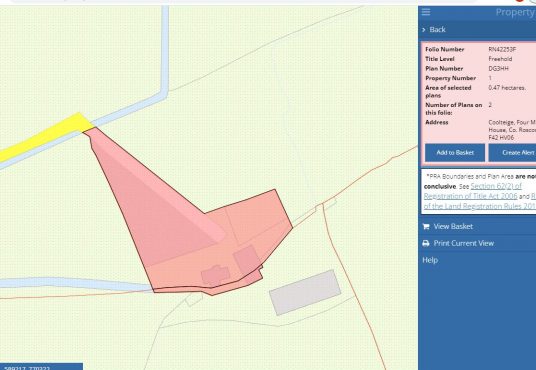This screenshot has height=370, width=536.
Task: Click the small house shape in pink plot
Action: pos(215,275)
